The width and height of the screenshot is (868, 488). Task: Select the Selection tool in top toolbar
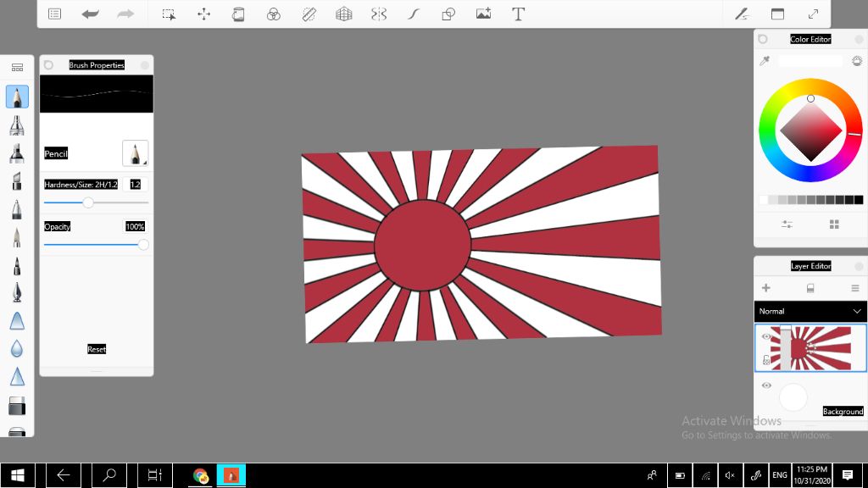point(169,14)
